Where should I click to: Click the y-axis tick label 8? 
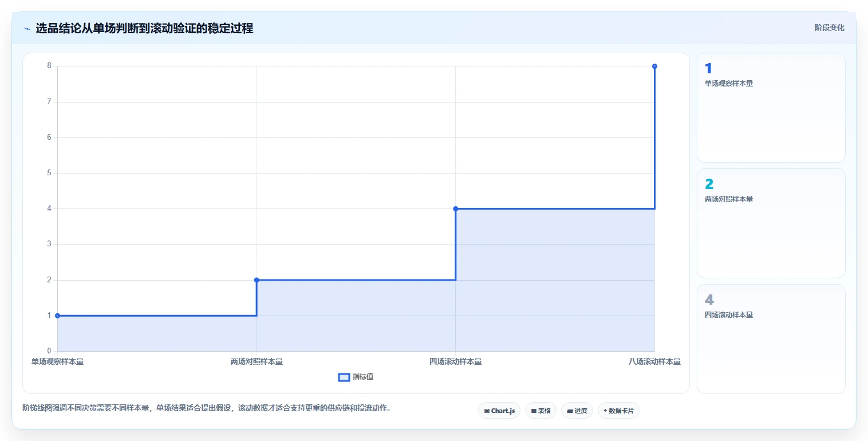click(49, 66)
